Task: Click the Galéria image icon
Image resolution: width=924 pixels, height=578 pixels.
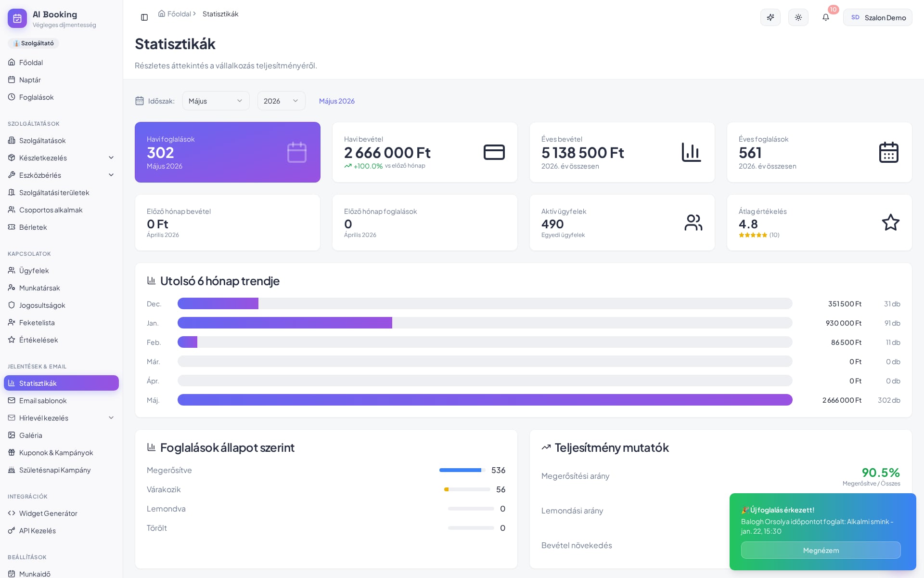Action: (12, 435)
